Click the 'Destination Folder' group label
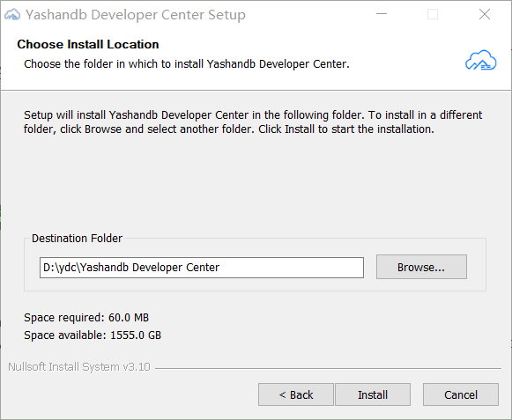The width and height of the screenshot is (512, 420). [77, 239]
